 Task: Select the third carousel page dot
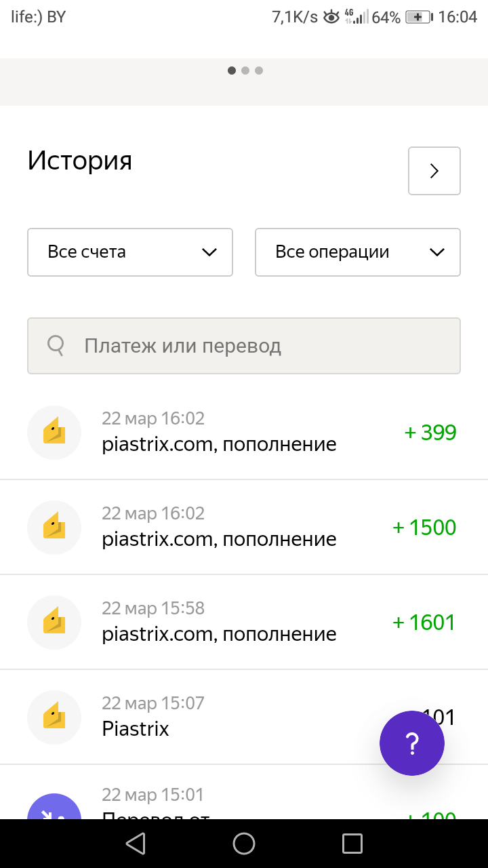[259, 71]
